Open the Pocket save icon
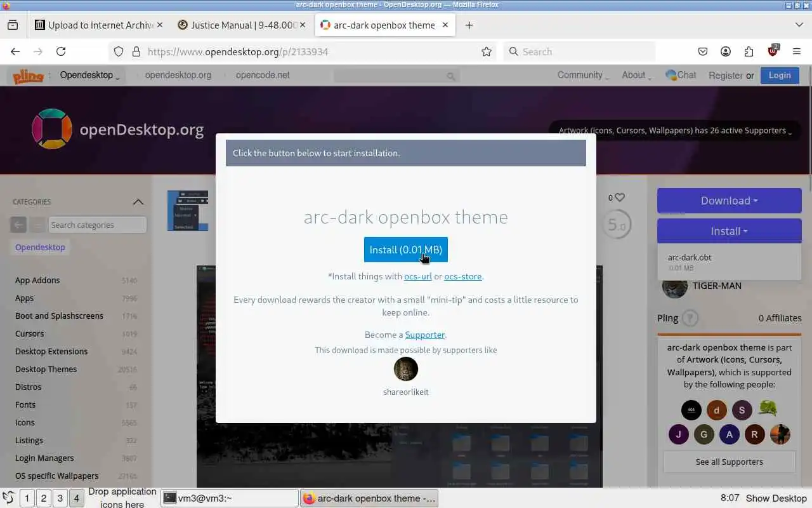Image resolution: width=812 pixels, height=508 pixels. [703, 51]
